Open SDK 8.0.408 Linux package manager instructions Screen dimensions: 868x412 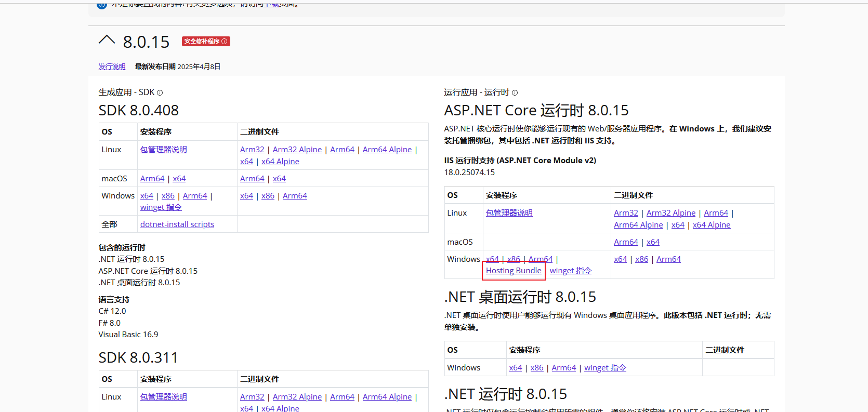pos(163,150)
